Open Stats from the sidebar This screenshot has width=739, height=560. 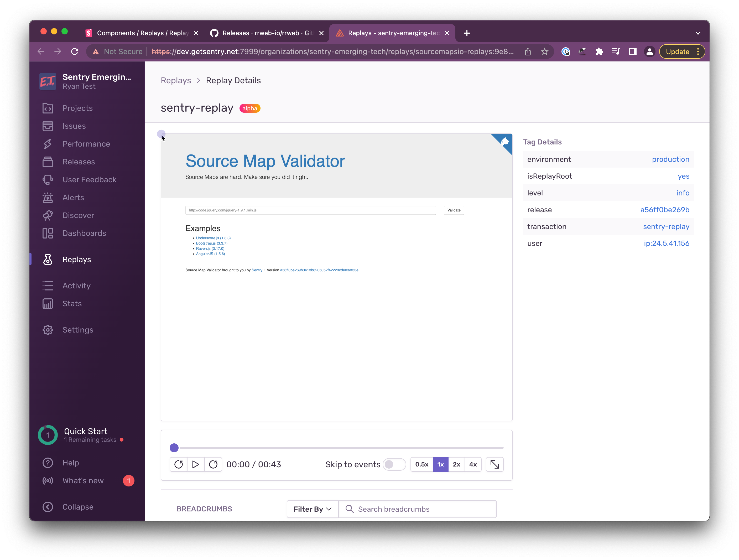coord(48,303)
